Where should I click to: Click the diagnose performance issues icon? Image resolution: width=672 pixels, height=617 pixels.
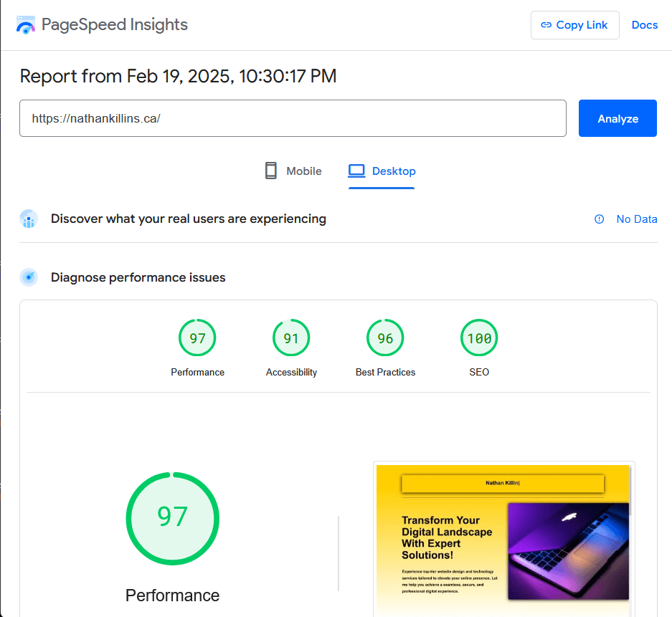click(x=29, y=277)
